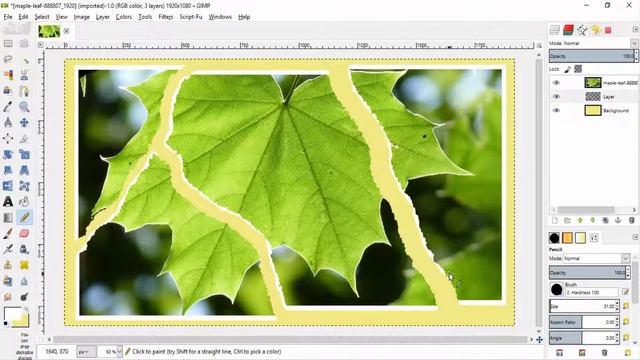Open the px unit dropdown in status bar
The width and height of the screenshot is (640, 360).
click(x=87, y=351)
